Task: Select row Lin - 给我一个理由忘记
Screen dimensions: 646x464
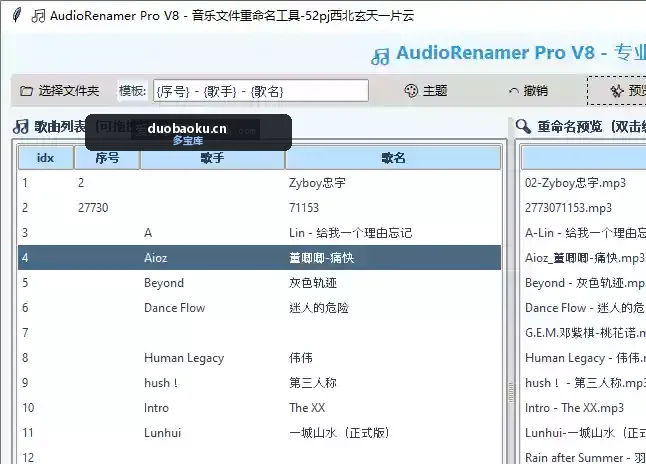Action: [x=260, y=233]
